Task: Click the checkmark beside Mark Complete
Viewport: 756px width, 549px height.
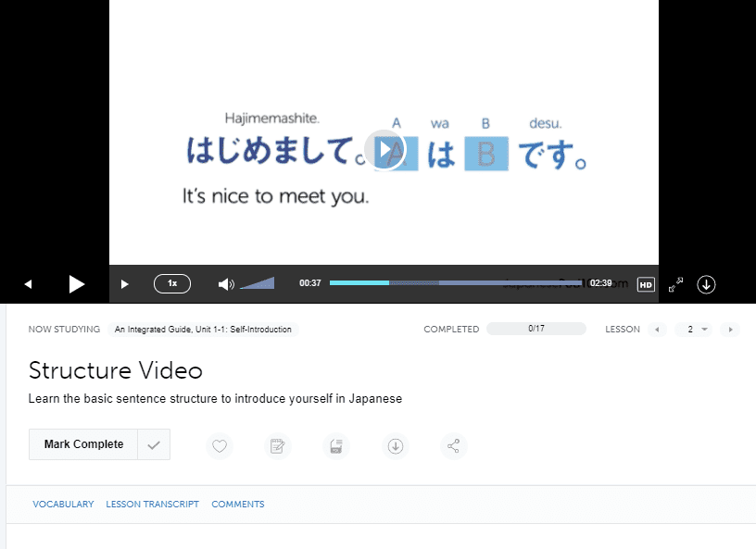Action: (x=154, y=444)
